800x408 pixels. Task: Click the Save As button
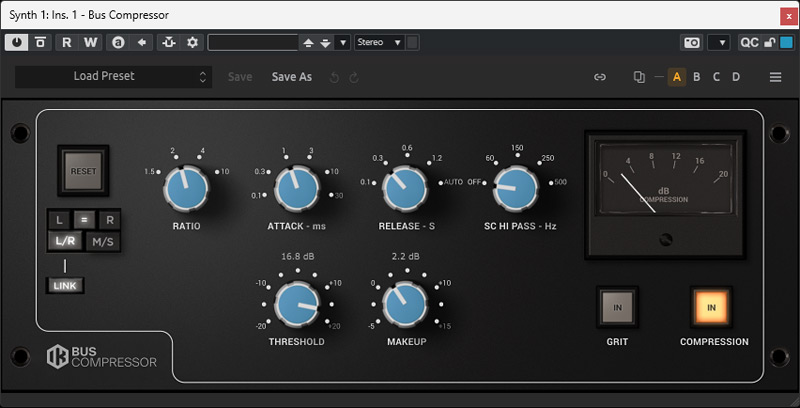[292, 77]
